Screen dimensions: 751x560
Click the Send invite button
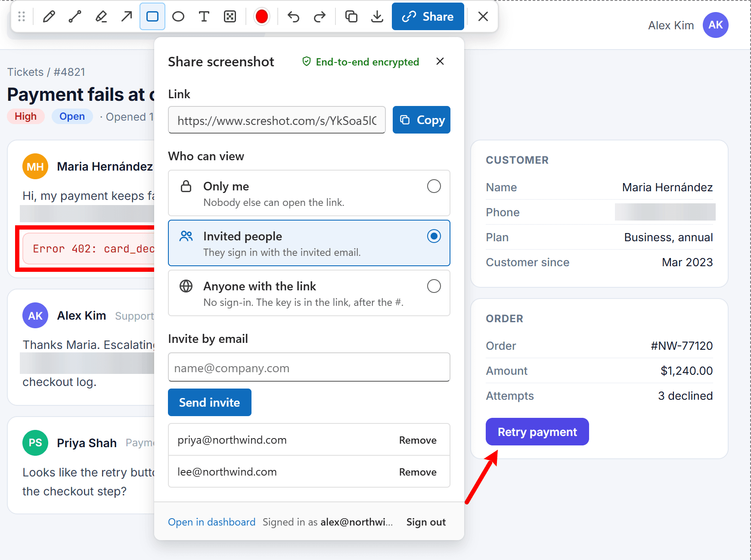coord(210,402)
